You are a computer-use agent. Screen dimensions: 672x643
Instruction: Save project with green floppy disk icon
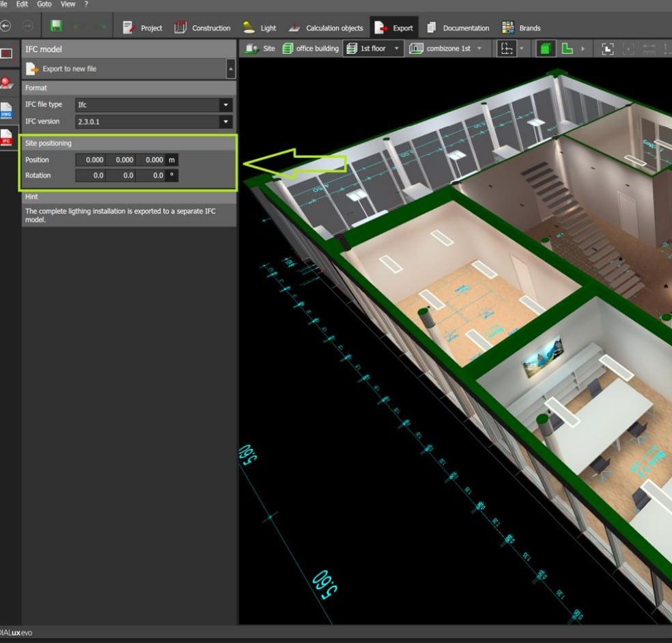coord(56,26)
